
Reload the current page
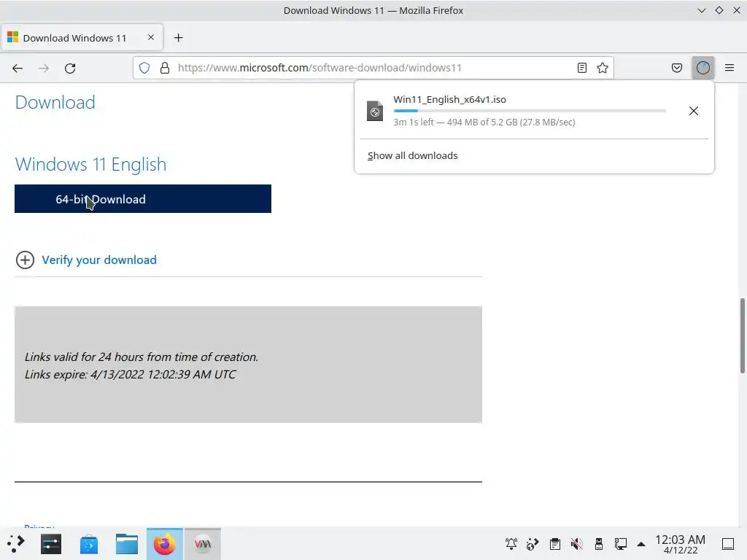tap(70, 68)
